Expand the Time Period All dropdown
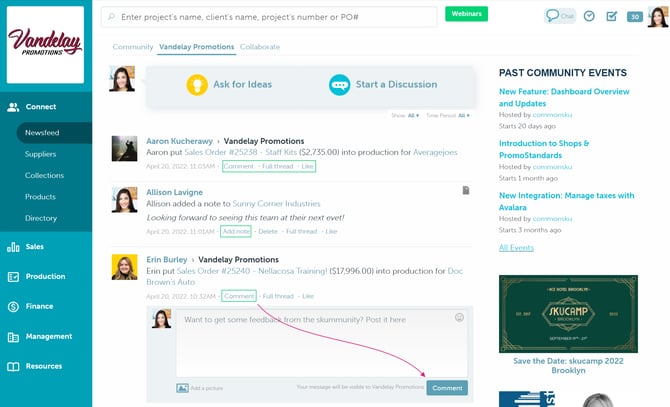Viewport: 670px width, 407px height. (x=448, y=116)
